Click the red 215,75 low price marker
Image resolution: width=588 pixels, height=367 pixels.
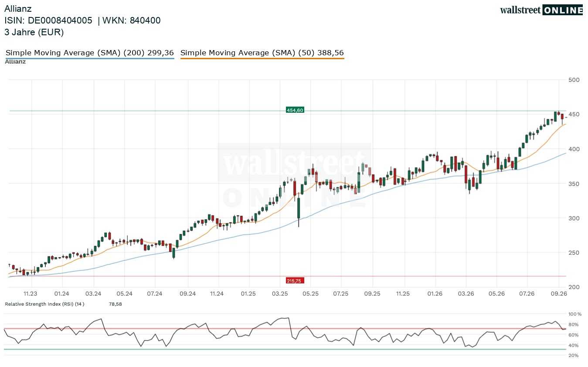(295, 281)
